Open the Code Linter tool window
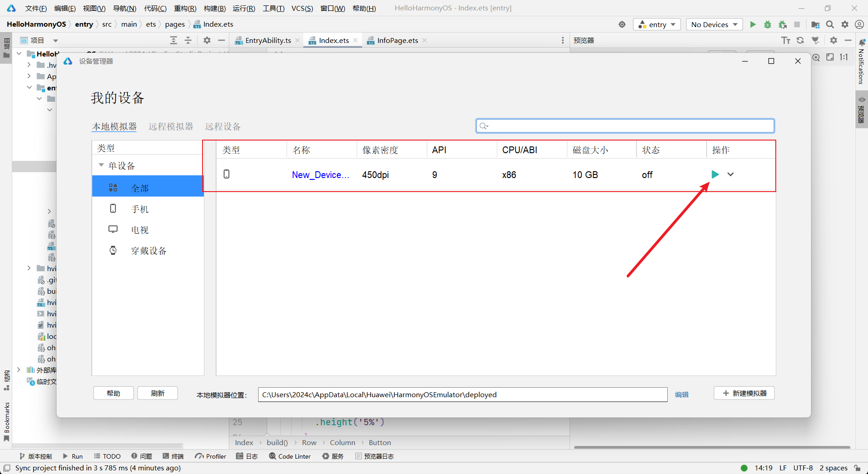Viewport: 868px width, 474px height. click(290, 456)
